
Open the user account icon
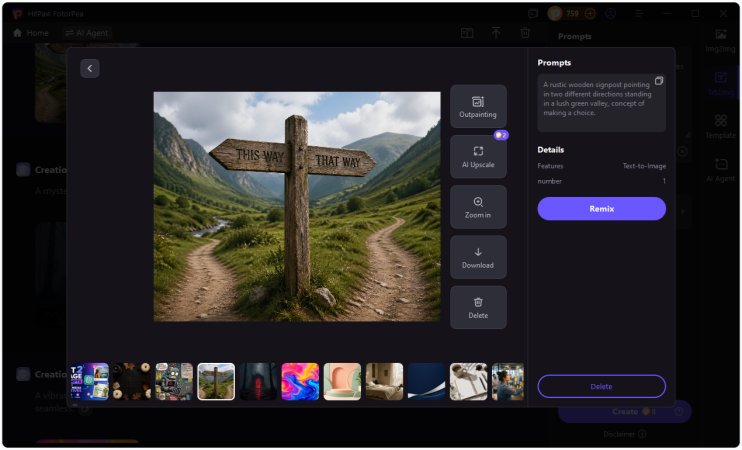click(x=611, y=13)
